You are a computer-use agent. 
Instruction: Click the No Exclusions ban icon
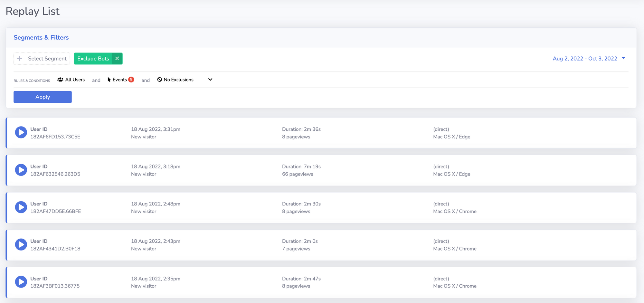(159, 80)
